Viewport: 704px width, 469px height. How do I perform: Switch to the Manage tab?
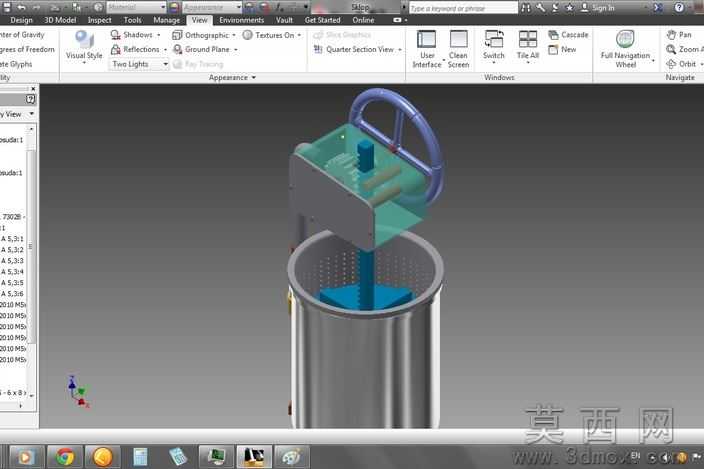[167, 20]
